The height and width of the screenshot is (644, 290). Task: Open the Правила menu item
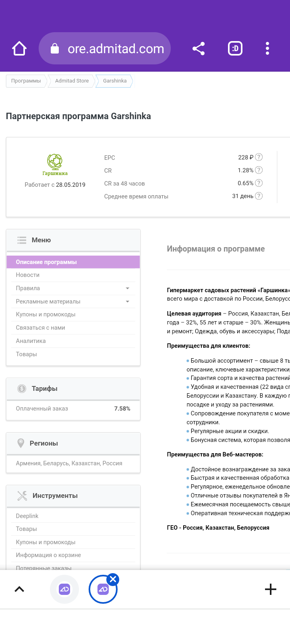[73, 288]
